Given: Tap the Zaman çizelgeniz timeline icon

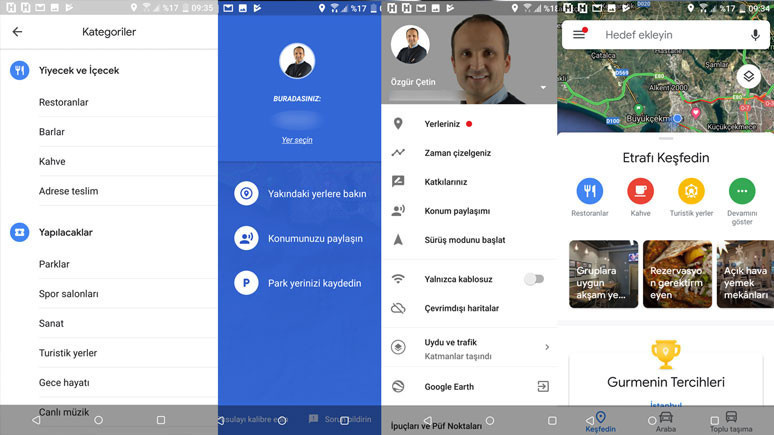Looking at the screenshot, I should coord(398,153).
